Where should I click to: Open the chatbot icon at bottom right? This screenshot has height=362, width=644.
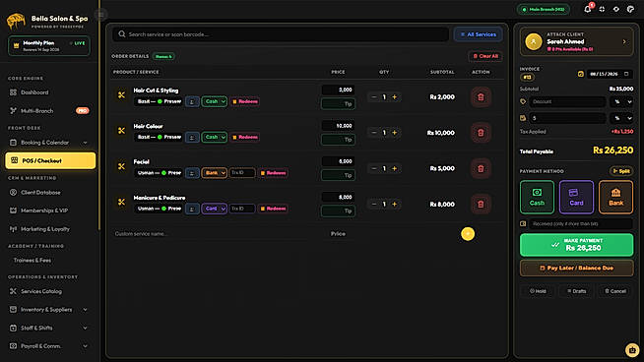[632, 350]
